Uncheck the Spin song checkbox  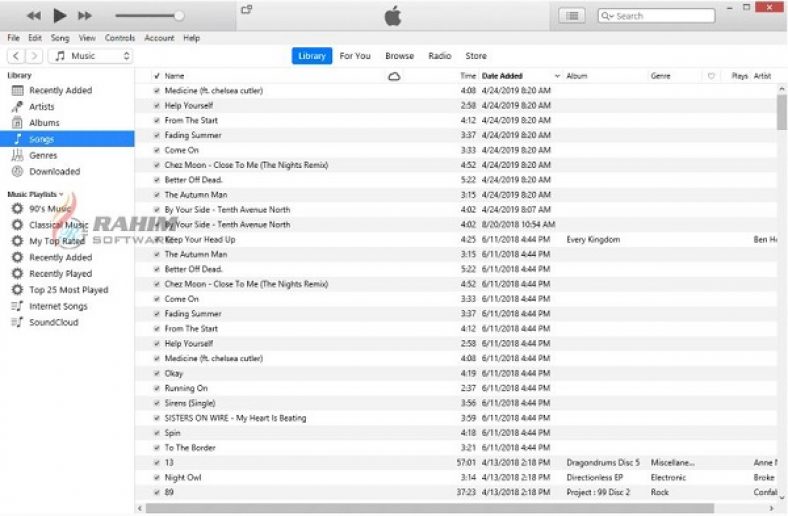[156, 433]
